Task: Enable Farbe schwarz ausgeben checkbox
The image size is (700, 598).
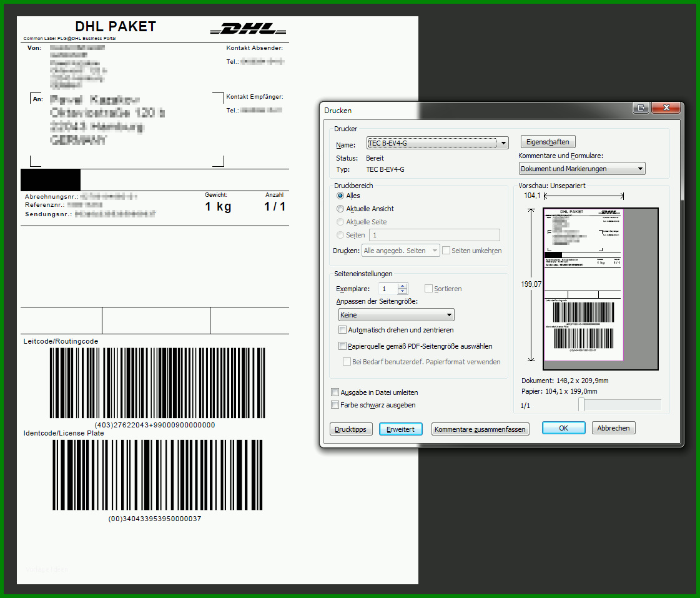Action: pos(335,405)
